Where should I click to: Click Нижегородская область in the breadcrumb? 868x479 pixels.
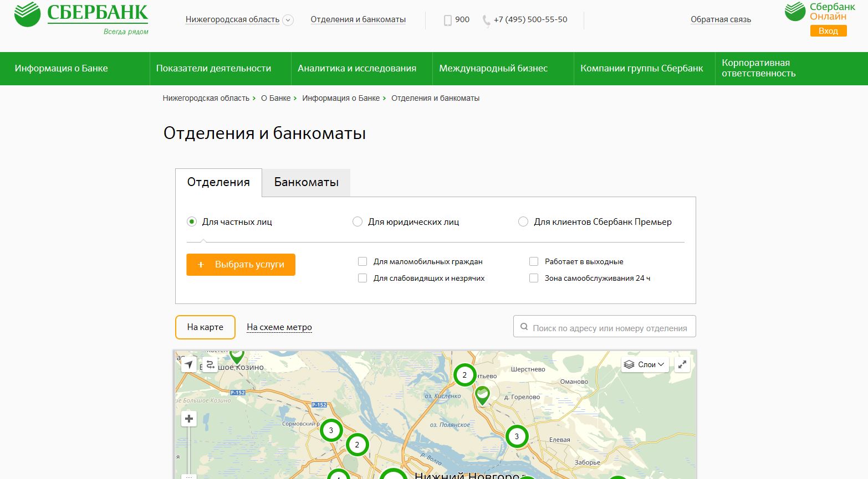click(206, 98)
